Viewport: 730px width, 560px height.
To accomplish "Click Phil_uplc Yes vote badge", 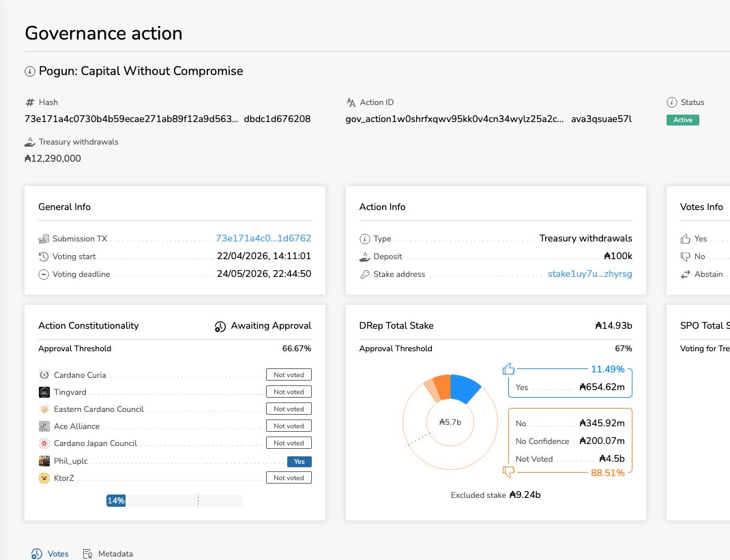I will coord(300,461).
